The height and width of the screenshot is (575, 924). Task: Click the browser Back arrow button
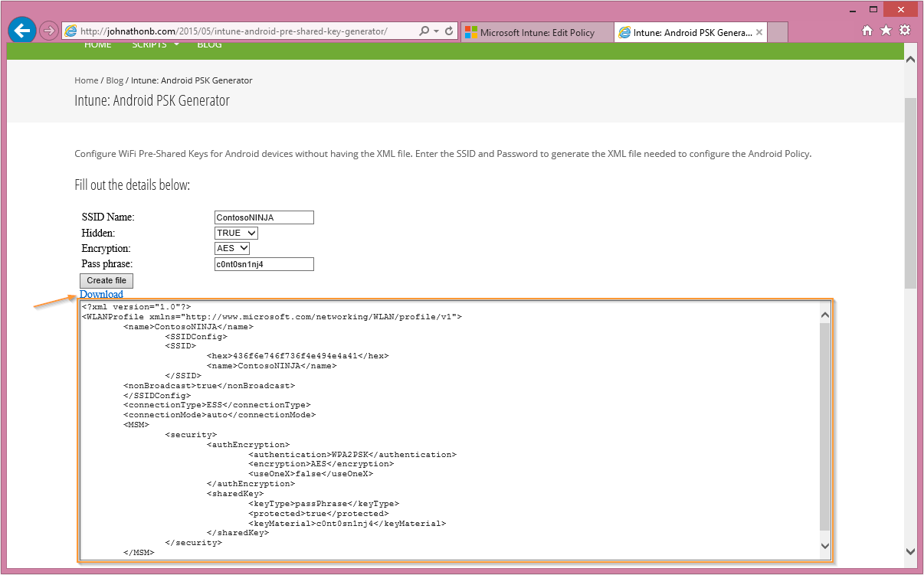click(x=23, y=31)
